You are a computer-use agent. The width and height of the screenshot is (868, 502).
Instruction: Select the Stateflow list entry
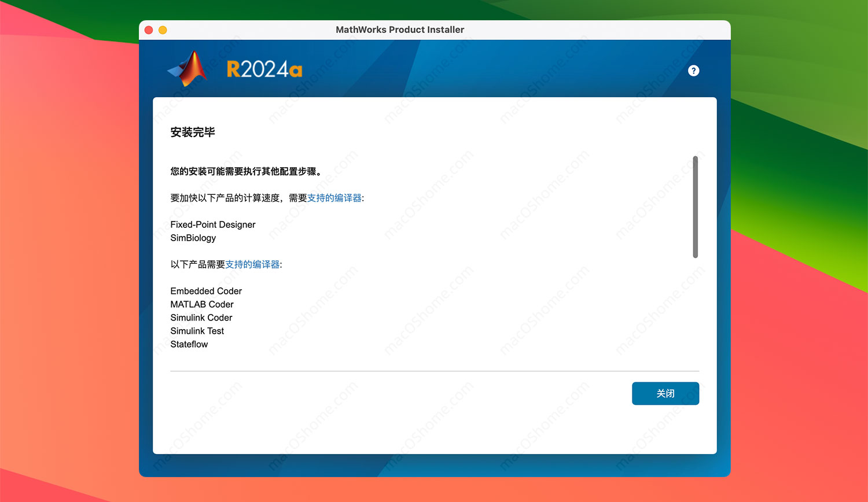coord(189,344)
